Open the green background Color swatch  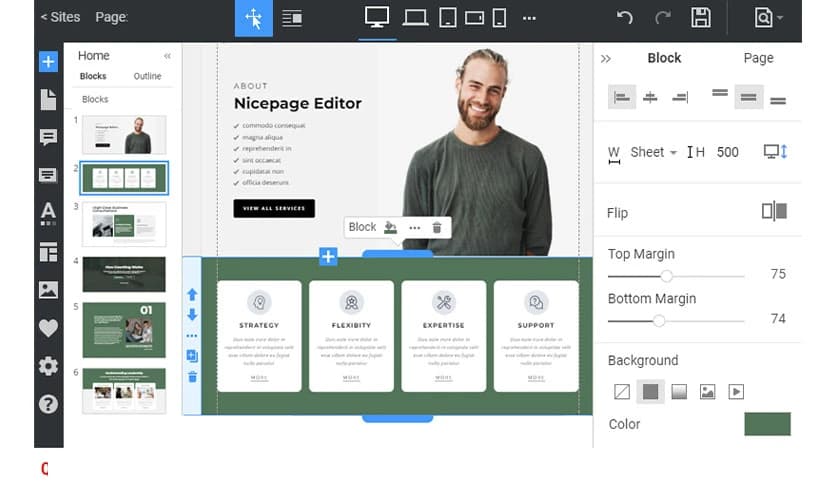(x=767, y=424)
